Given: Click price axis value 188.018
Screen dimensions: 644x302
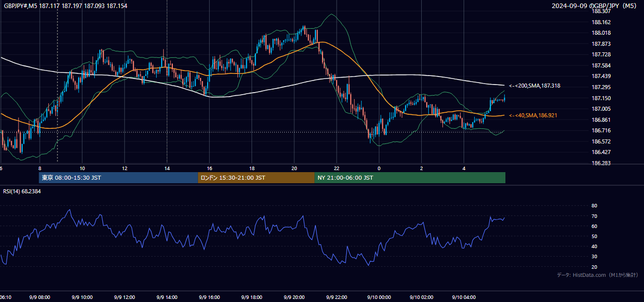Looking at the screenshot, I should pos(601,33).
